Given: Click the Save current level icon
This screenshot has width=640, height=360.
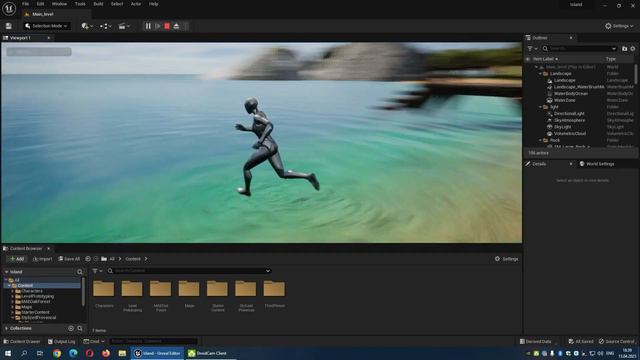Looking at the screenshot, I should [x=9, y=26].
